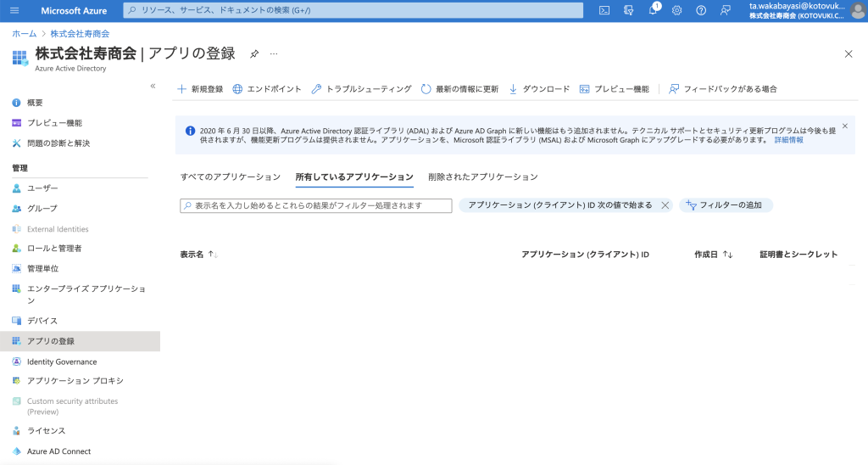Pin the アプリの登録 page

[254, 53]
